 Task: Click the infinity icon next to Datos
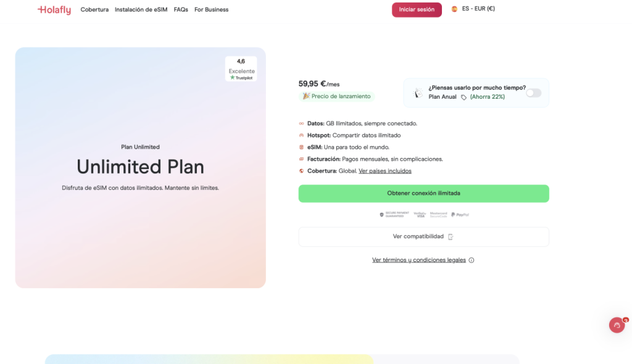pyautogui.click(x=302, y=123)
